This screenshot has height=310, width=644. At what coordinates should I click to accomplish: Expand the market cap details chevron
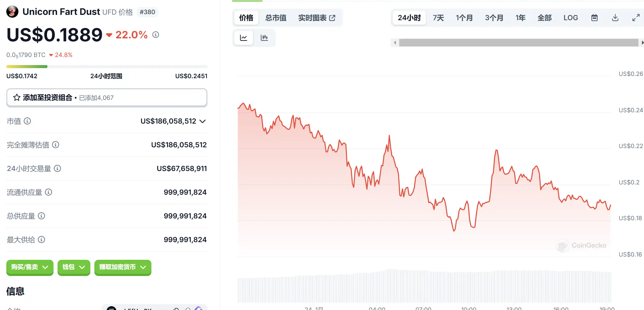pos(202,121)
